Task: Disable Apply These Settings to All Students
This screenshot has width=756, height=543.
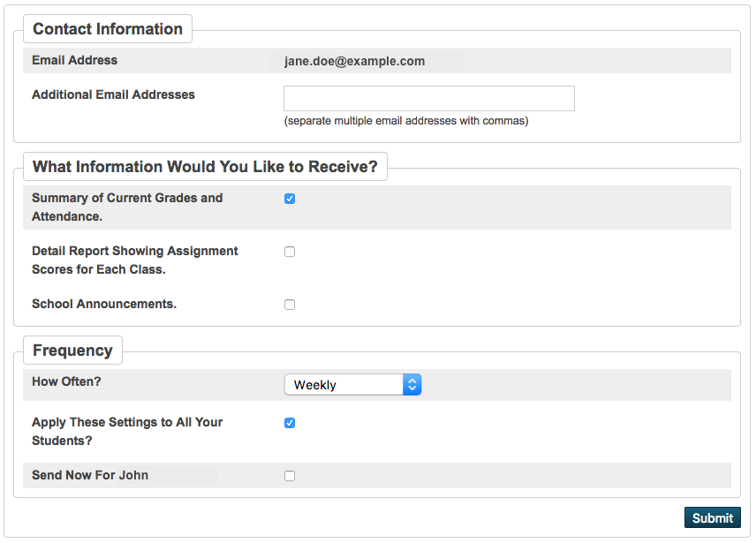Action: (290, 423)
